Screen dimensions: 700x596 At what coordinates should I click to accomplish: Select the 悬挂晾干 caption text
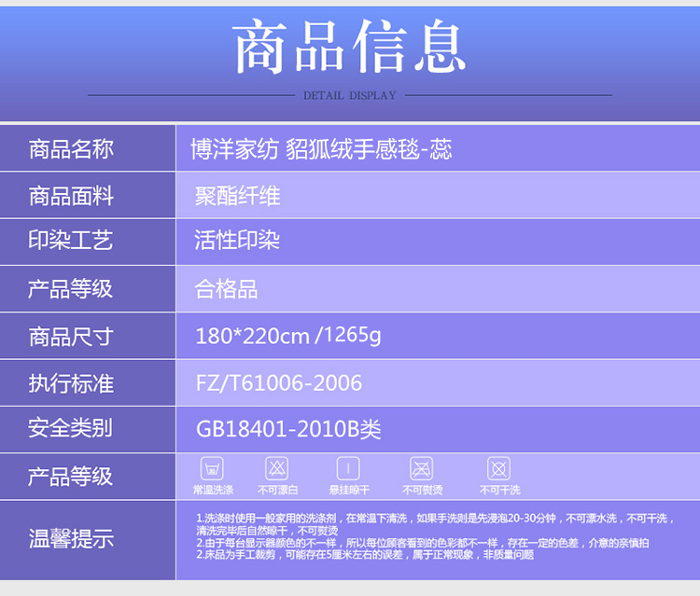coord(349,490)
